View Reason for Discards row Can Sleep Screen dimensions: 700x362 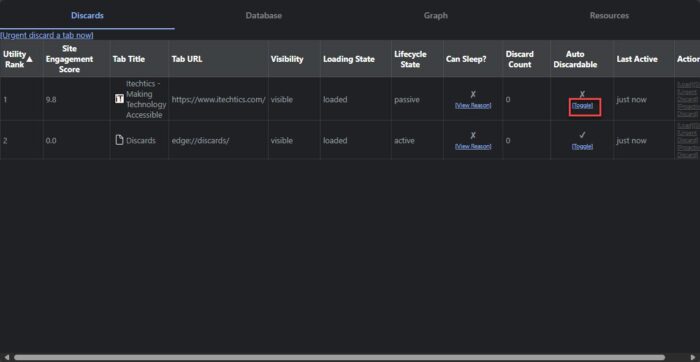pyautogui.click(x=473, y=146)
